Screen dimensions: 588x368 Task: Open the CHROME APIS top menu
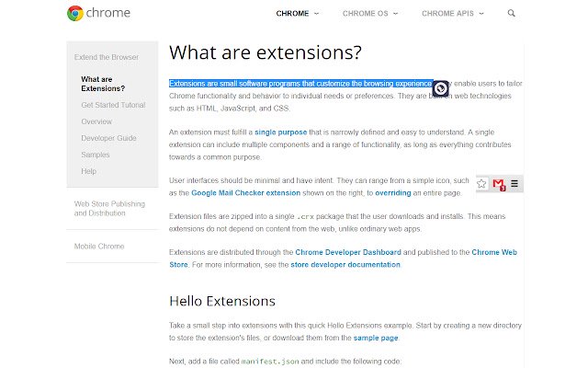447,14
